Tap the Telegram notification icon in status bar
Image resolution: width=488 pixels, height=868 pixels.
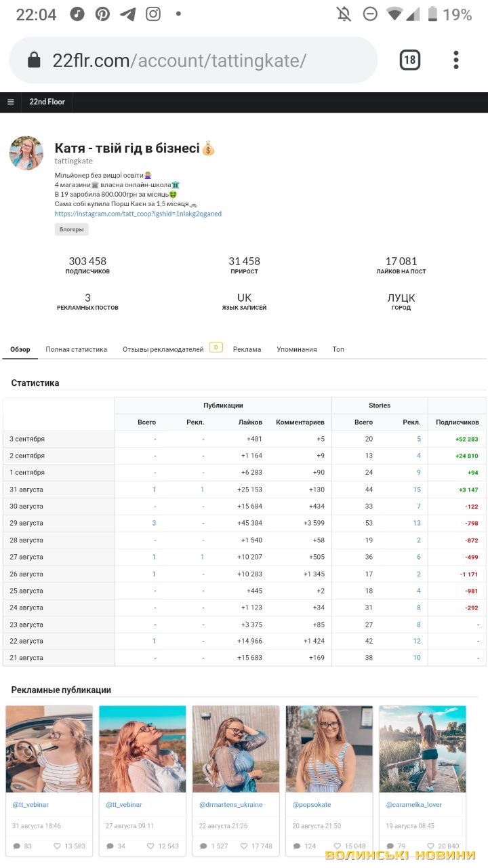pyautogui.click(x=127, y=14)
